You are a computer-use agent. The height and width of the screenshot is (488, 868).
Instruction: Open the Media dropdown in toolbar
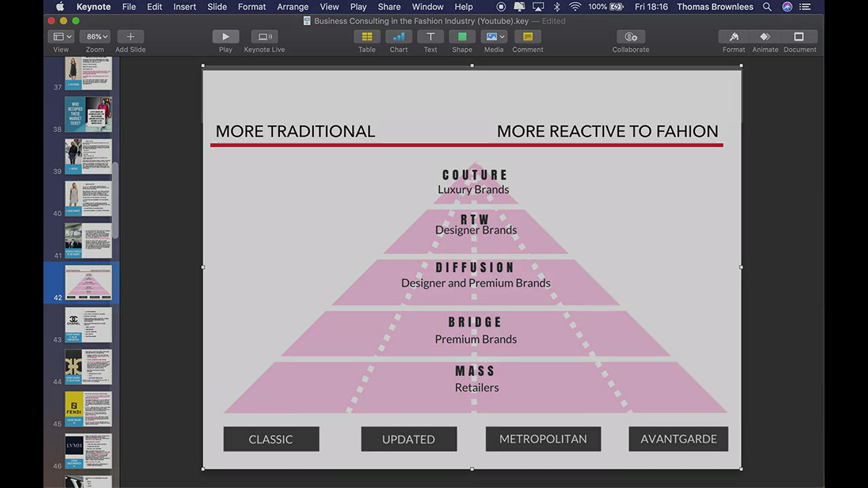point(494,37)
